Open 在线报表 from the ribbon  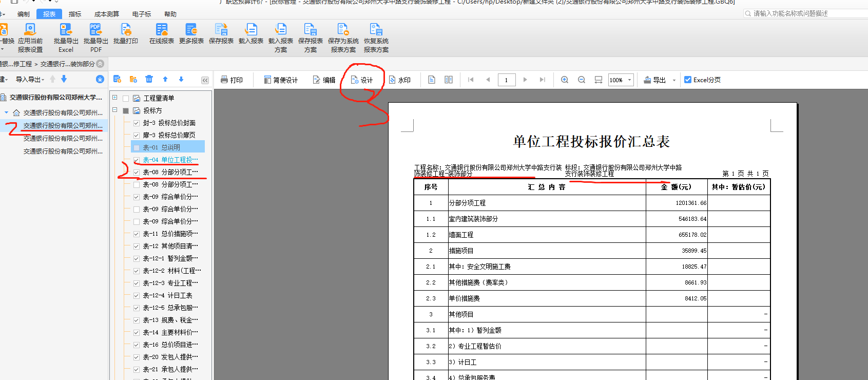(x=162, y=34)
